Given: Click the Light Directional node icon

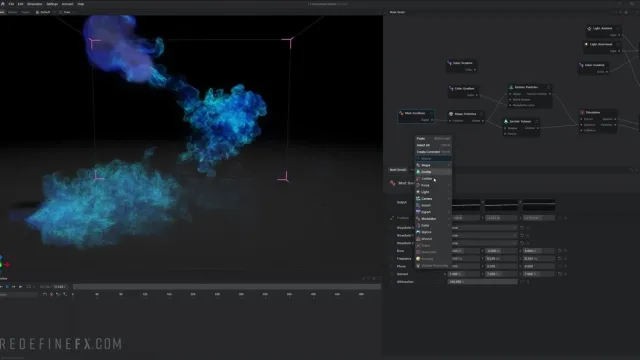Looking at the screenshot, I should [587, 44].
